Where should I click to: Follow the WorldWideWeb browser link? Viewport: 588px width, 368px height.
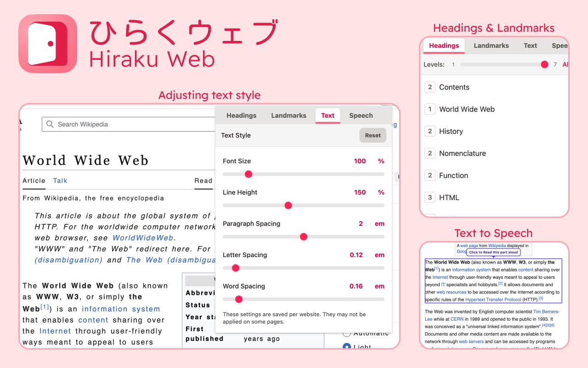click(x=143, y=238)
